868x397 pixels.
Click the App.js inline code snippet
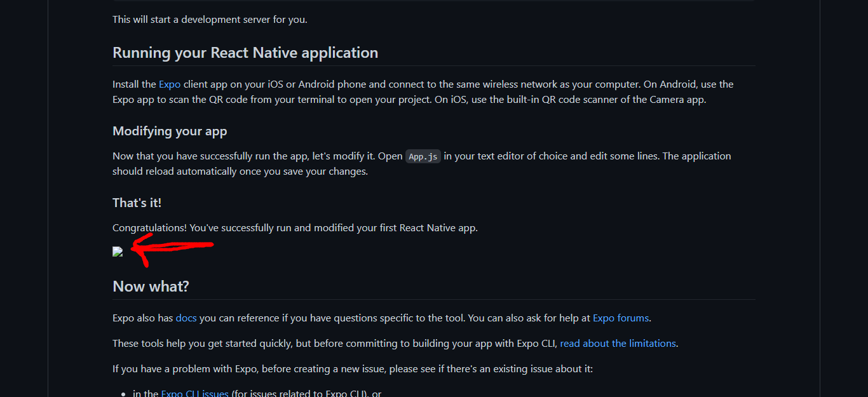(x=423, y=156)
